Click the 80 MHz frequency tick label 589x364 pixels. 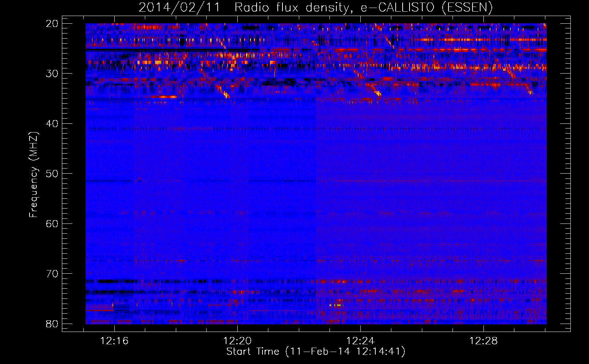tap(52, 324)
